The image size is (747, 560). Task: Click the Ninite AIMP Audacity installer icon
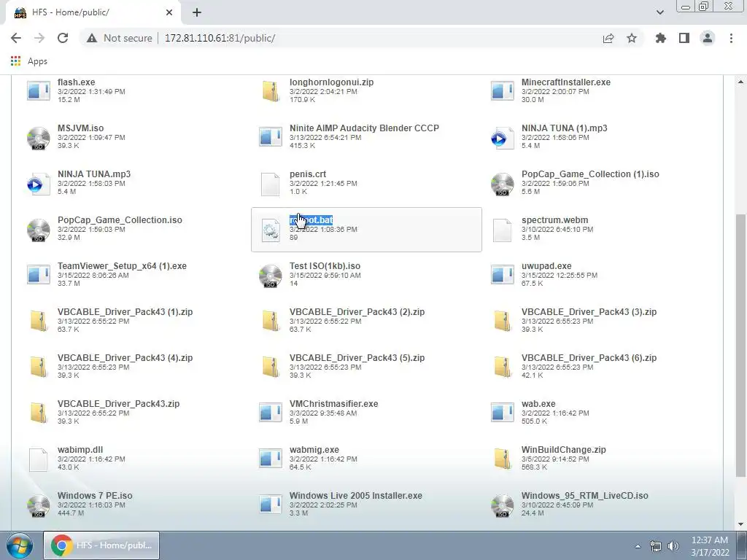(271, 136)
